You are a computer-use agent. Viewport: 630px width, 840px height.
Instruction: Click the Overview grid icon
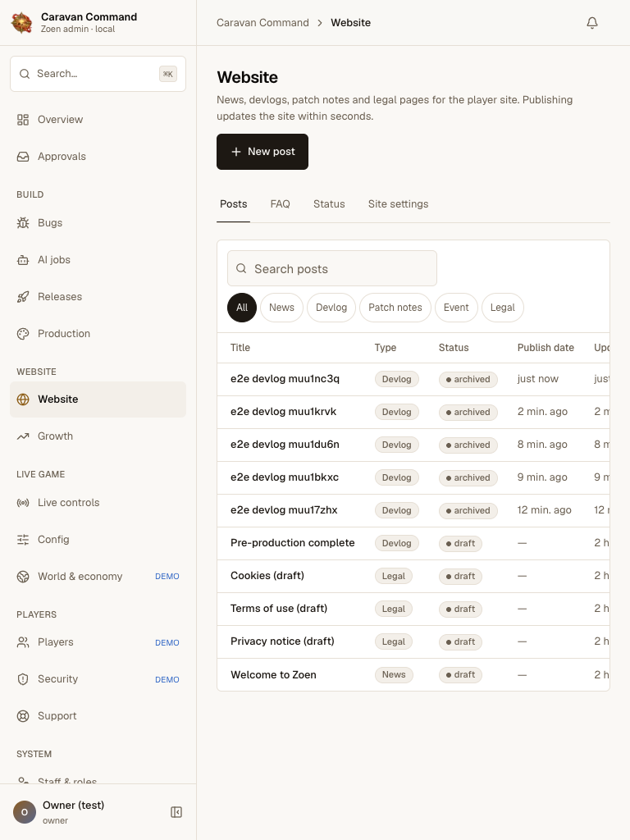click(x=23, y=120)
